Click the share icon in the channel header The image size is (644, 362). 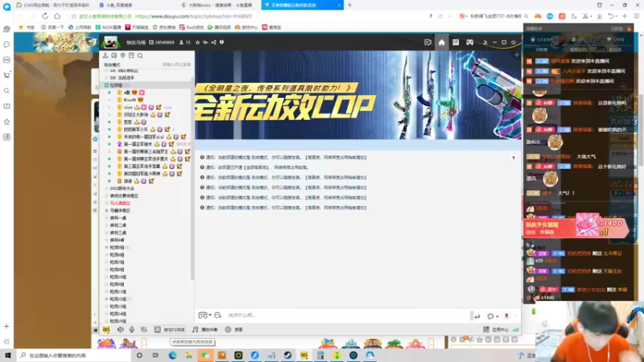pos(213,43)
